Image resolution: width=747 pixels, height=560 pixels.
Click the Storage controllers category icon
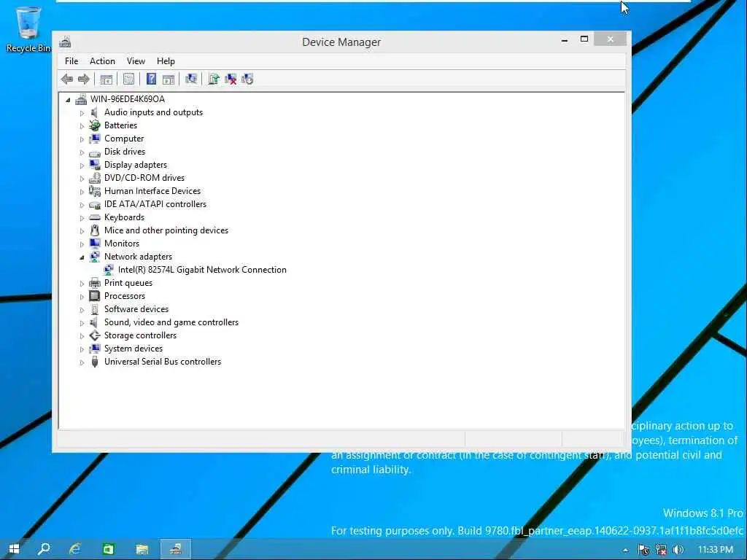coord(95,335)
